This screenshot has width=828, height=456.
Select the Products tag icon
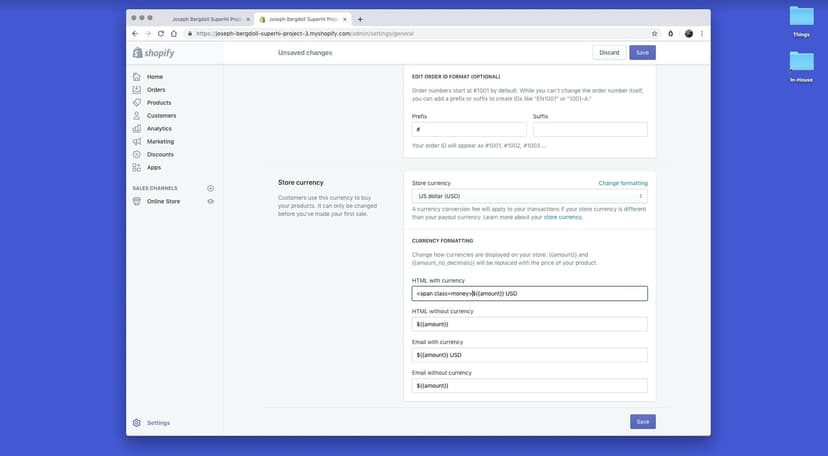coord(137,103)
